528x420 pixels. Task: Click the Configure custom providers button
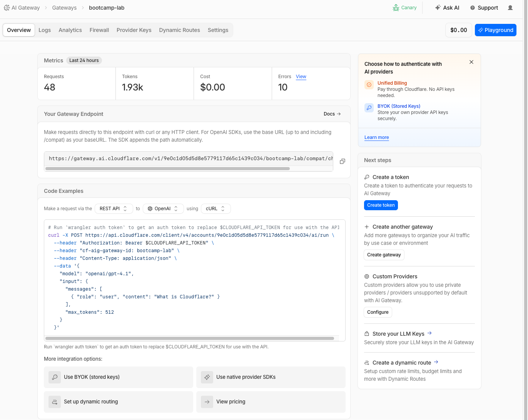tap(378, 312)
